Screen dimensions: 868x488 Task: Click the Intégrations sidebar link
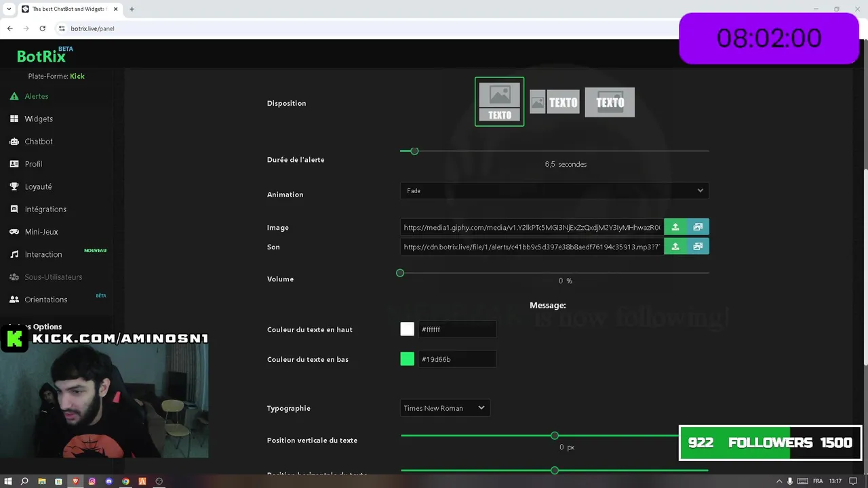click(45, 209)
